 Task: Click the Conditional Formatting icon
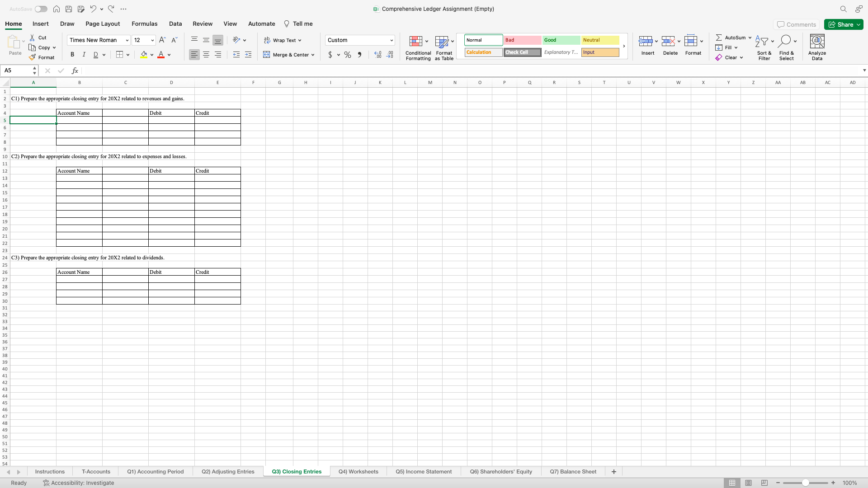click(416, 41)
